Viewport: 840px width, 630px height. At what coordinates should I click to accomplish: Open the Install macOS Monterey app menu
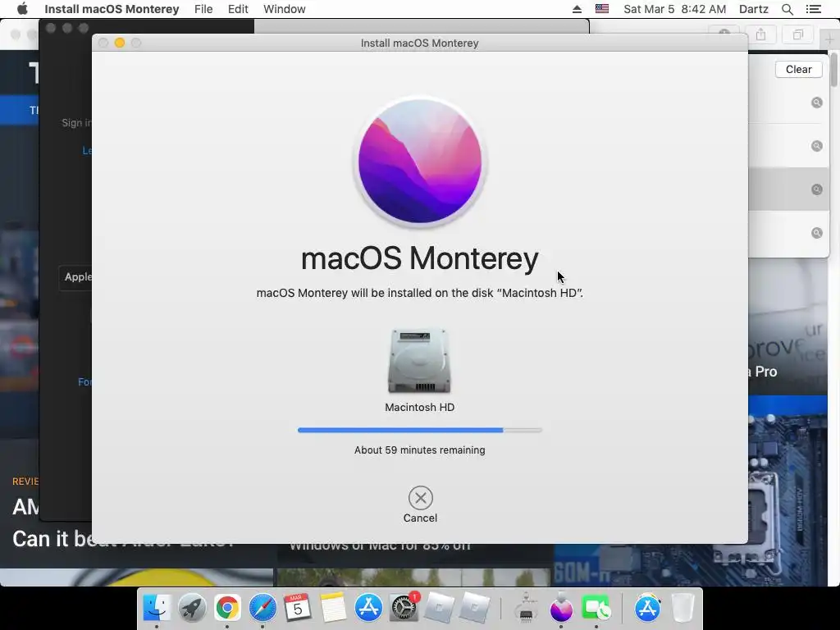tap(112, 9)
